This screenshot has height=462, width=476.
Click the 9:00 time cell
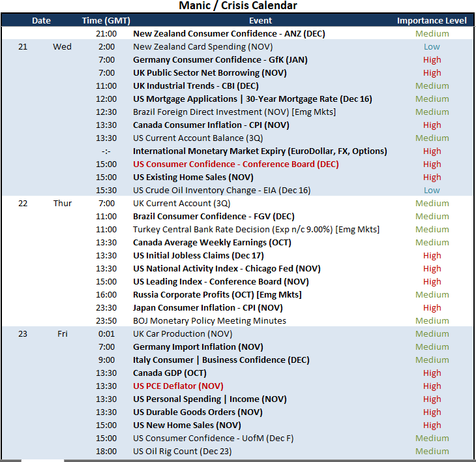pyautogui.click(x=106, y=360)
